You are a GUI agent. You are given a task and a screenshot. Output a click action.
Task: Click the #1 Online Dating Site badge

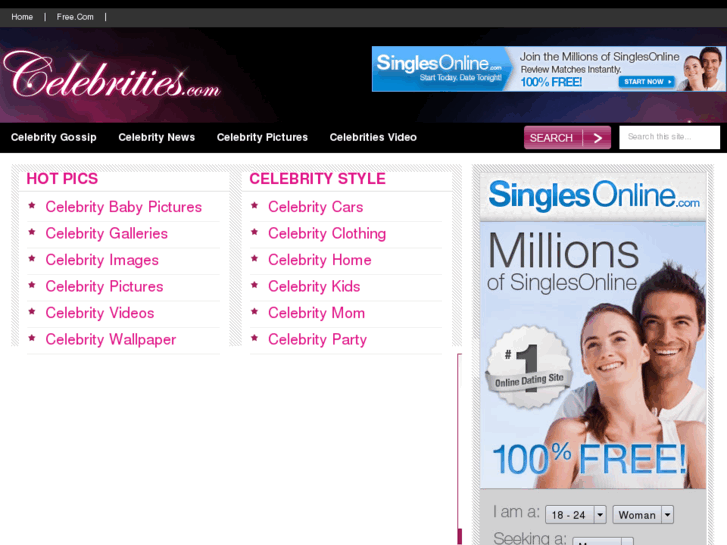[529, 367]
